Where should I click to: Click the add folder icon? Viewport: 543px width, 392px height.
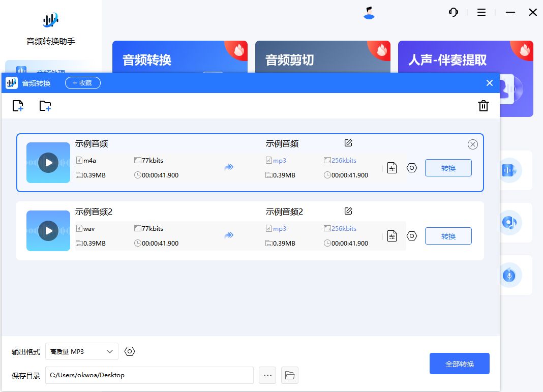(x=45, y=106)
